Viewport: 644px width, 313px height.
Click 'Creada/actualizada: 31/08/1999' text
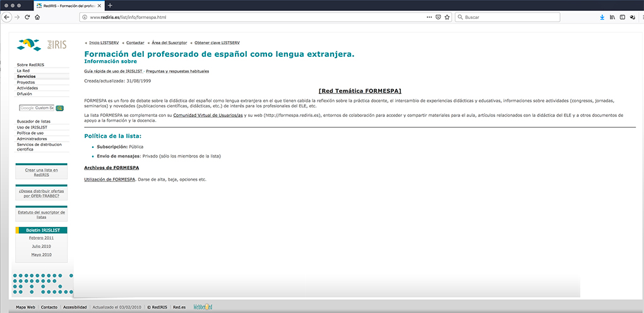tap(117, 80)
